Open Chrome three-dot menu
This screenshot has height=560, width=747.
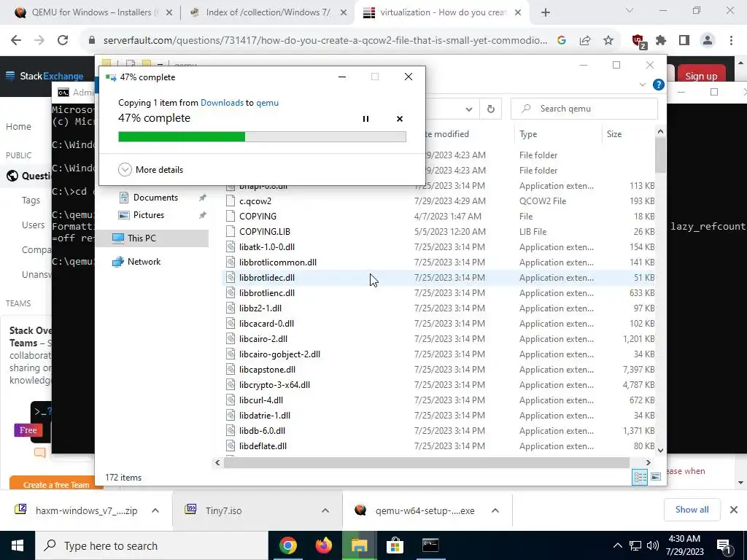(x=731, y=41)
